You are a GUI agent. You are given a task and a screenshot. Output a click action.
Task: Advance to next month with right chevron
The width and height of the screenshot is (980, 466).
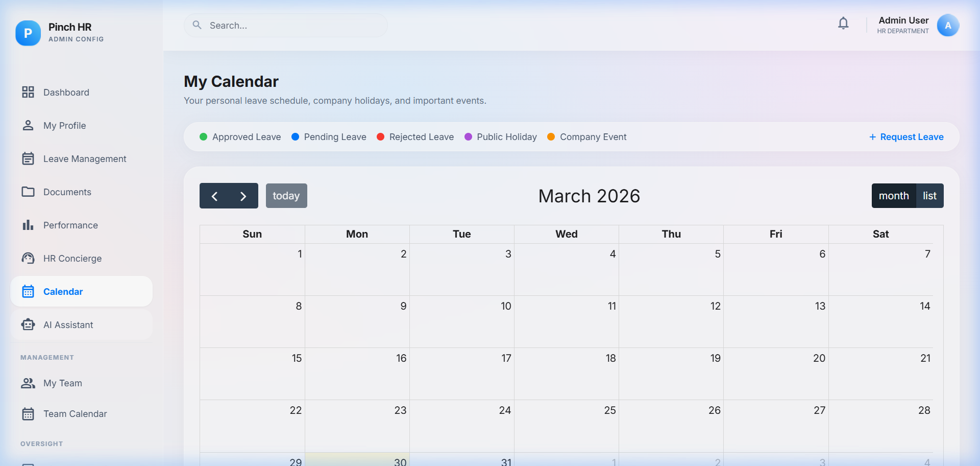pyautogui.click(x=243, y=196)
